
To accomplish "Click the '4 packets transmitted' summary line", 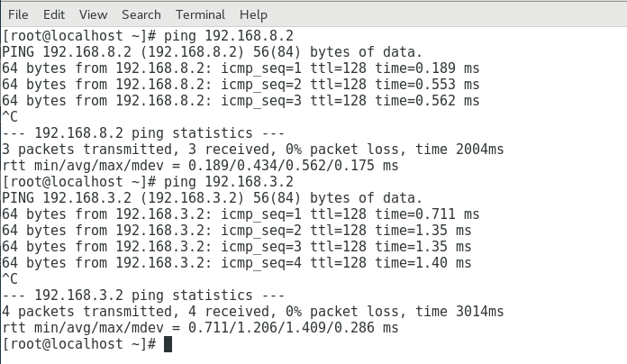I will (x=252, y=312).
